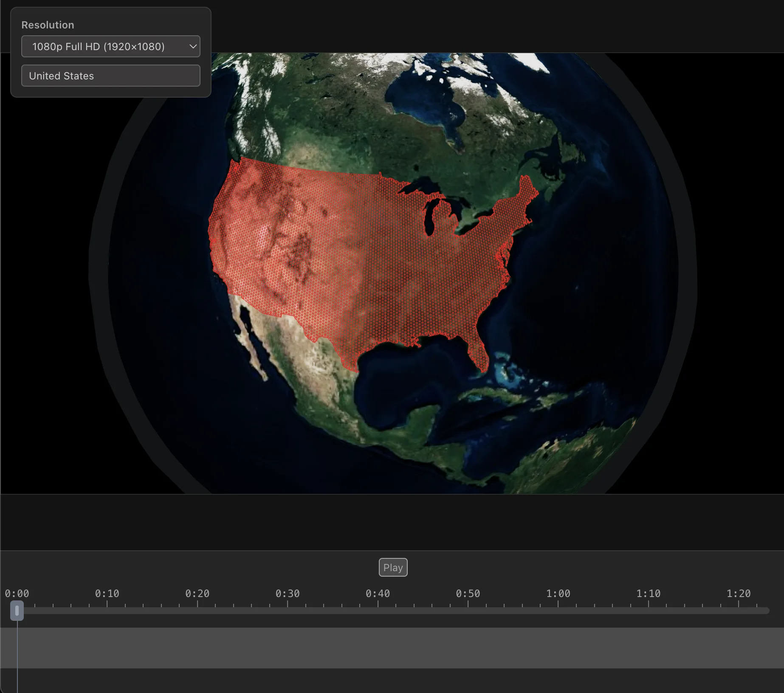Click the 0:20 timeline label
This screenshot has height=693, width=784.
[x=197, y=594]
